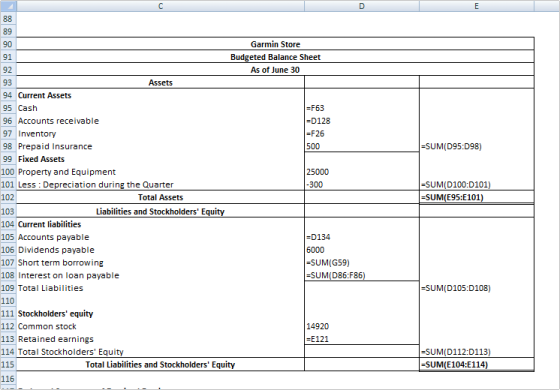Click Less : Depreciation during the Quarter
This screenshot has width=560, height=390.
(96, 185)
